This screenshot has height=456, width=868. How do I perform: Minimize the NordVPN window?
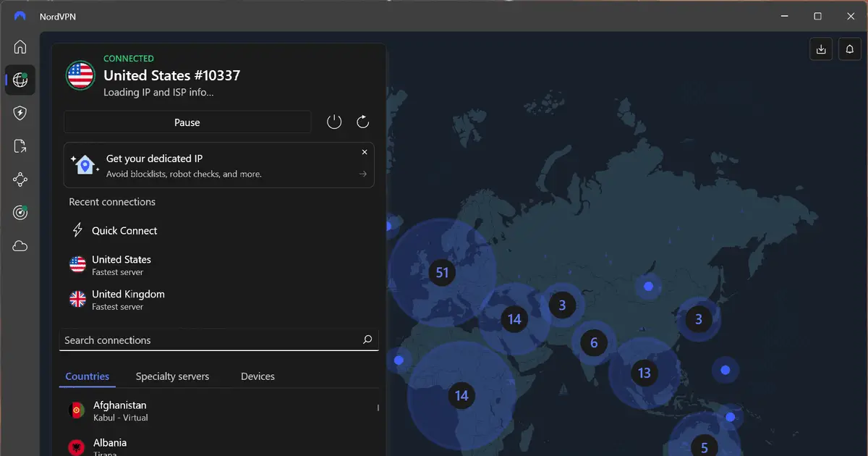pyautogui.click(x=785, y=16)
